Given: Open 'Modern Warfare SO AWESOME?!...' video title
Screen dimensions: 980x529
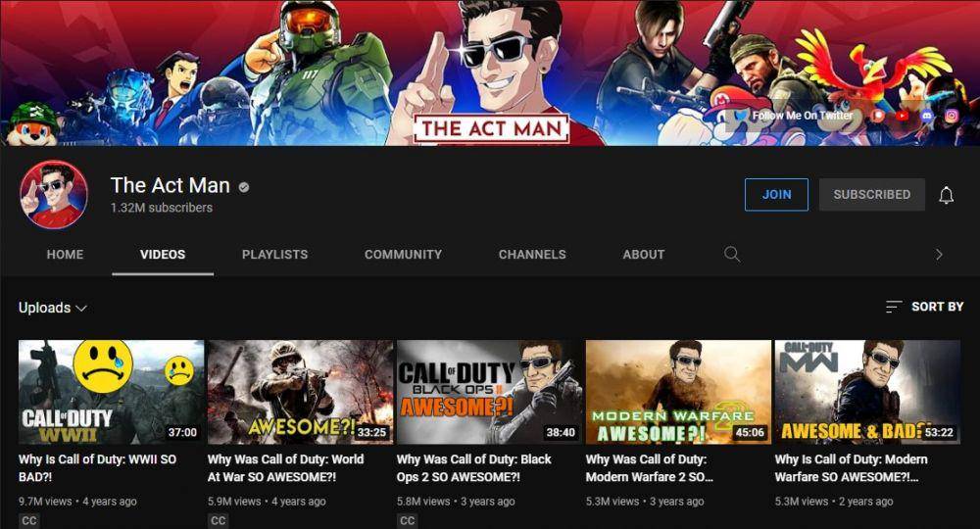Looking at the screenshot, I should tap(852, 468).
